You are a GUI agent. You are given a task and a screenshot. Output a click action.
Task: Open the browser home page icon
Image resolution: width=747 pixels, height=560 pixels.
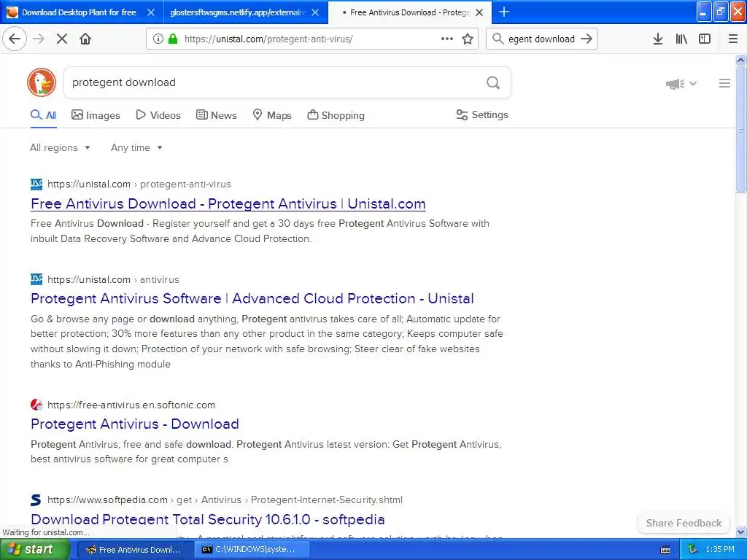(x=85, y=39)
